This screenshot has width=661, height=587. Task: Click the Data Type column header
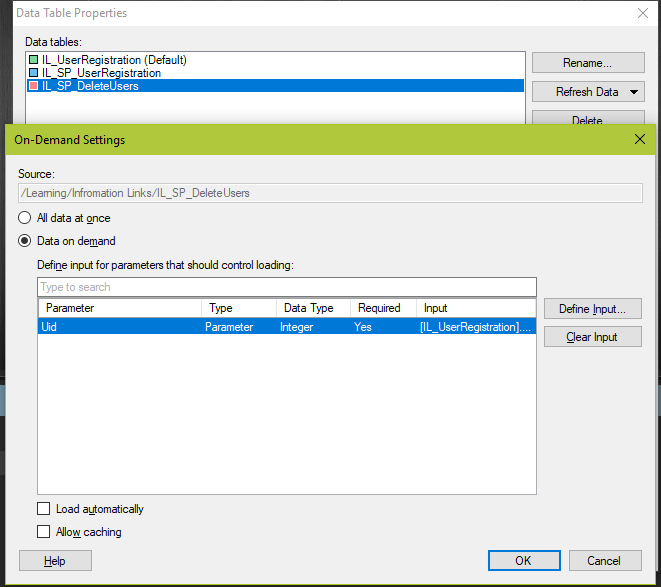313,308
